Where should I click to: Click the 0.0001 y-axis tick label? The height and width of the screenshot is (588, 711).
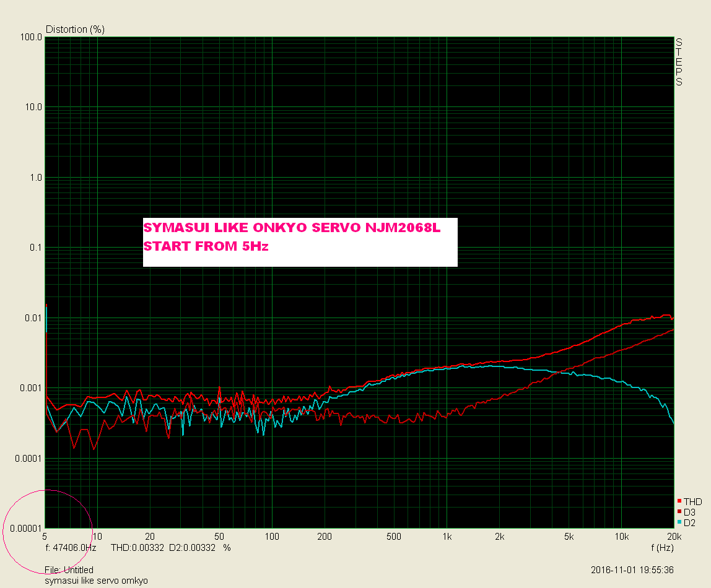click(x=28, y=459)
